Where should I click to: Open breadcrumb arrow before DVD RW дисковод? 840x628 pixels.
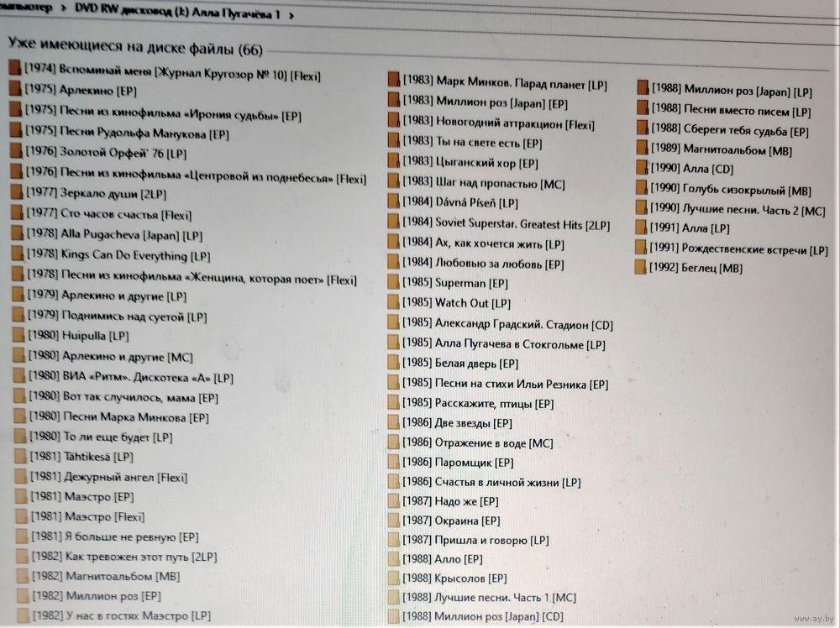(x=63, y=8)
